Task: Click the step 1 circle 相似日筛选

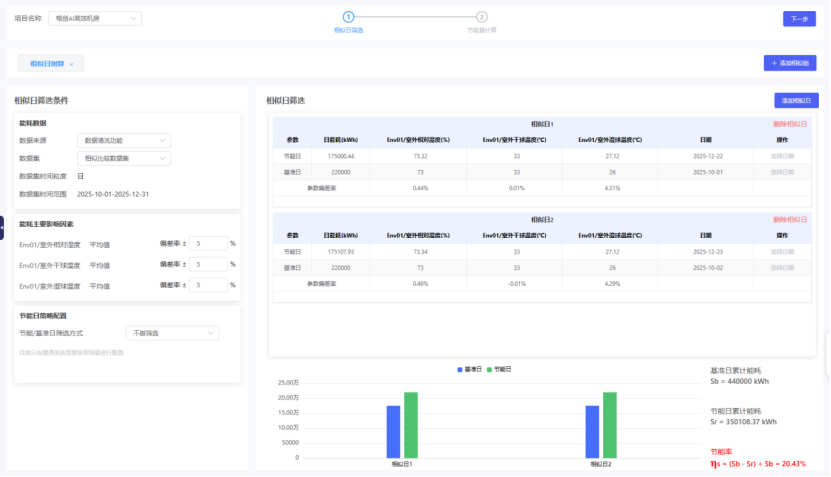Action: point(348,17)
